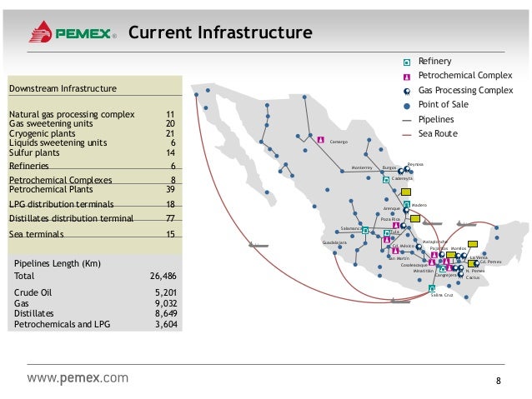Click the Total pipeline value 26,486
The height and width of the screenshot is (399, 532).
163,276
